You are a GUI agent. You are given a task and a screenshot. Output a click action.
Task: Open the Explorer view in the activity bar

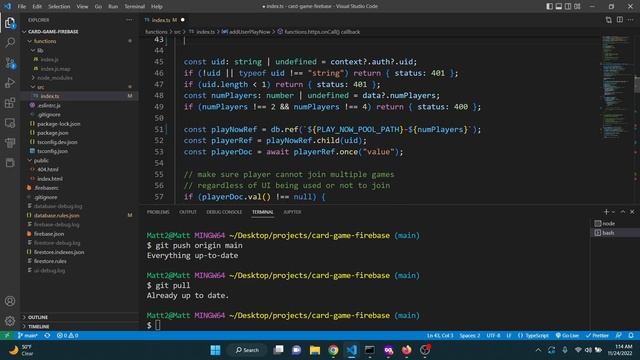[x=10, y=23]
